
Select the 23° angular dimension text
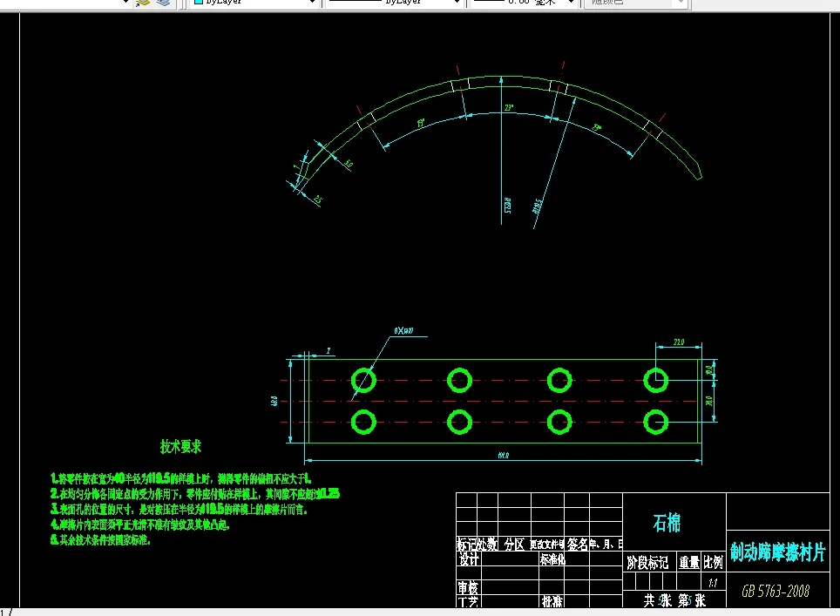pos(509,108)
